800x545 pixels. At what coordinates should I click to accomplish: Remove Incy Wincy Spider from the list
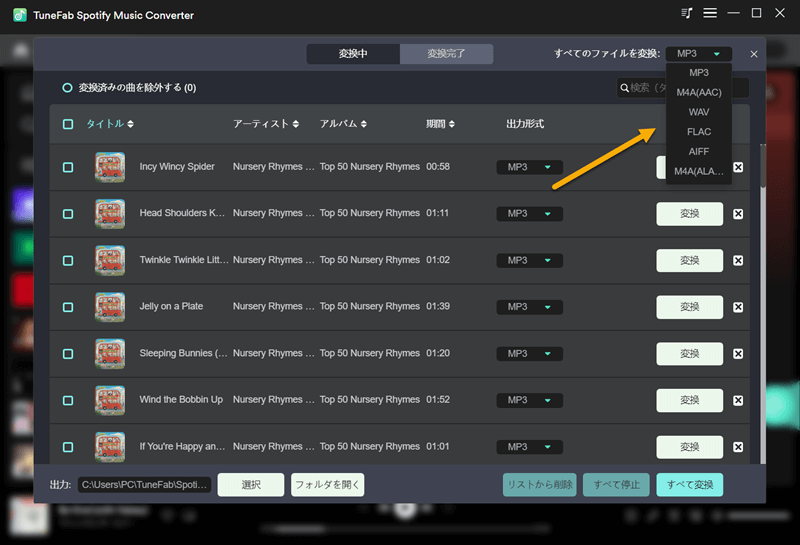point(738,167)
